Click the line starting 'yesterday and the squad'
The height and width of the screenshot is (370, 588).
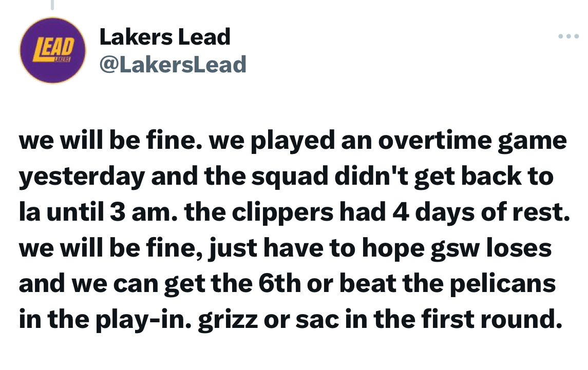tap(286, 177)
